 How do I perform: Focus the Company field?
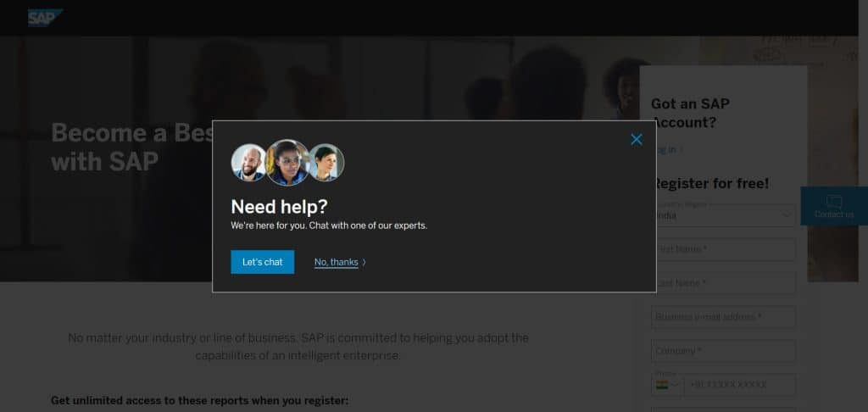pos(724,350)
